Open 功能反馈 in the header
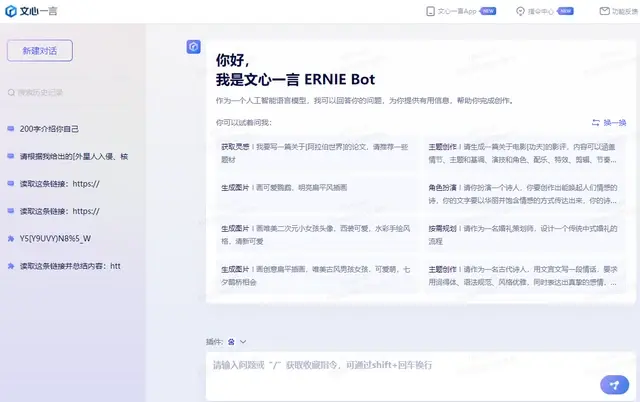This screenshot has height=402, width=640. tap(624, 11)
